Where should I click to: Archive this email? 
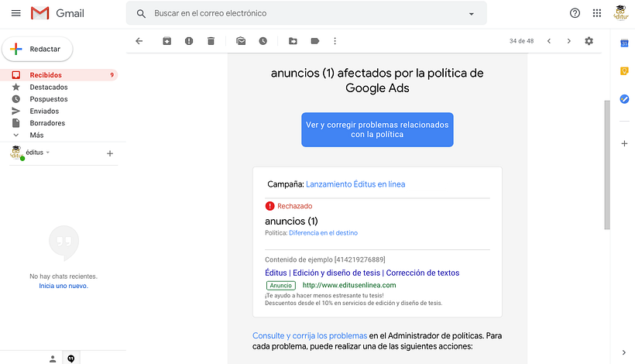(x=166, y=41)
